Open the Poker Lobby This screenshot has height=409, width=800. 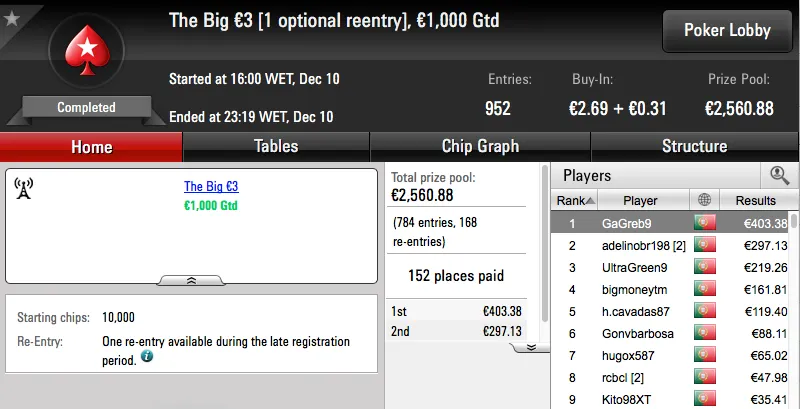[x=727, y=30]
